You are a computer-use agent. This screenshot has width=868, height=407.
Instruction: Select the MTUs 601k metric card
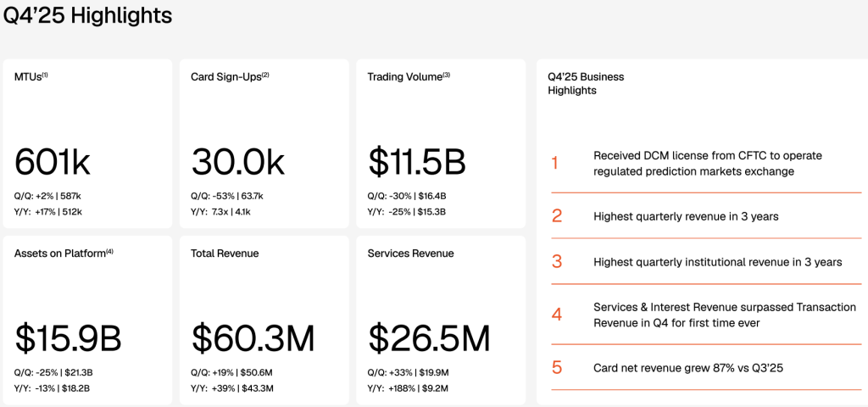86,143
